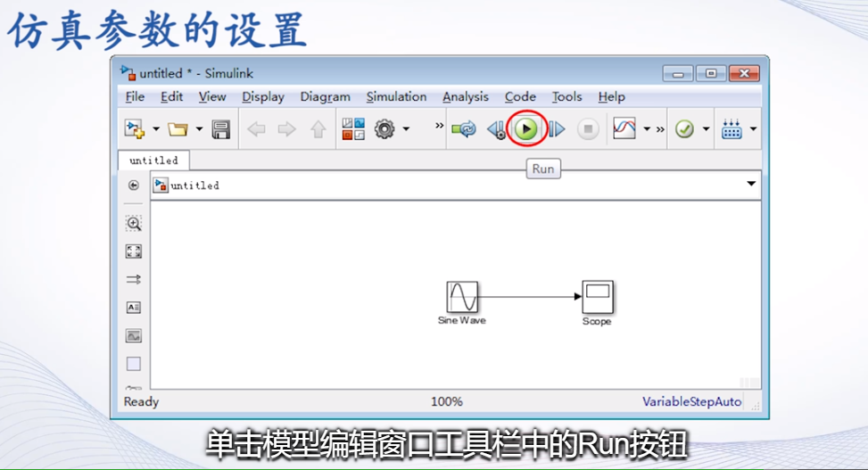Run the simulation with the play button

tap(526, 129)
